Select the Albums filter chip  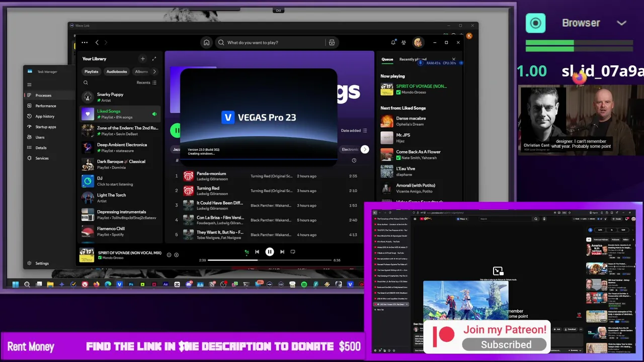(141, 71)
